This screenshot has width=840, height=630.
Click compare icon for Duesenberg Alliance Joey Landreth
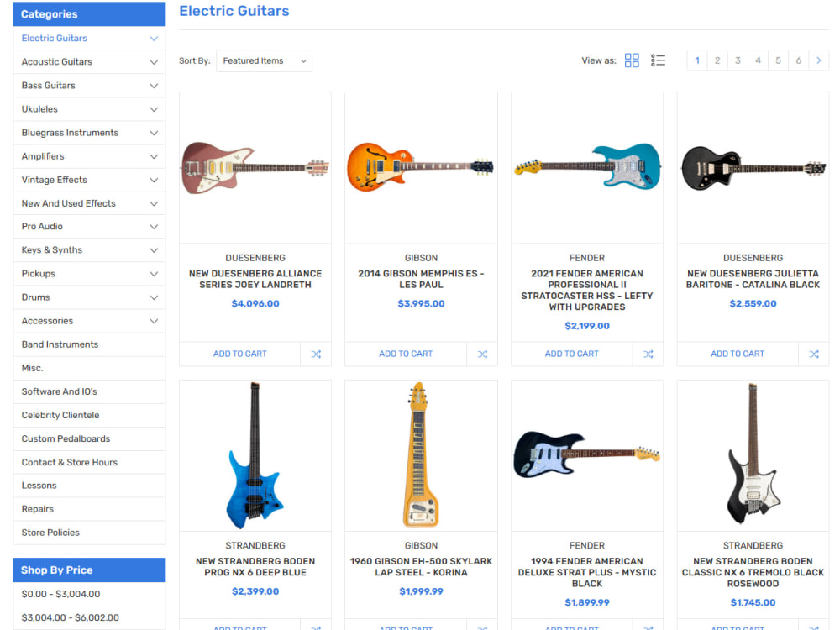316,354
